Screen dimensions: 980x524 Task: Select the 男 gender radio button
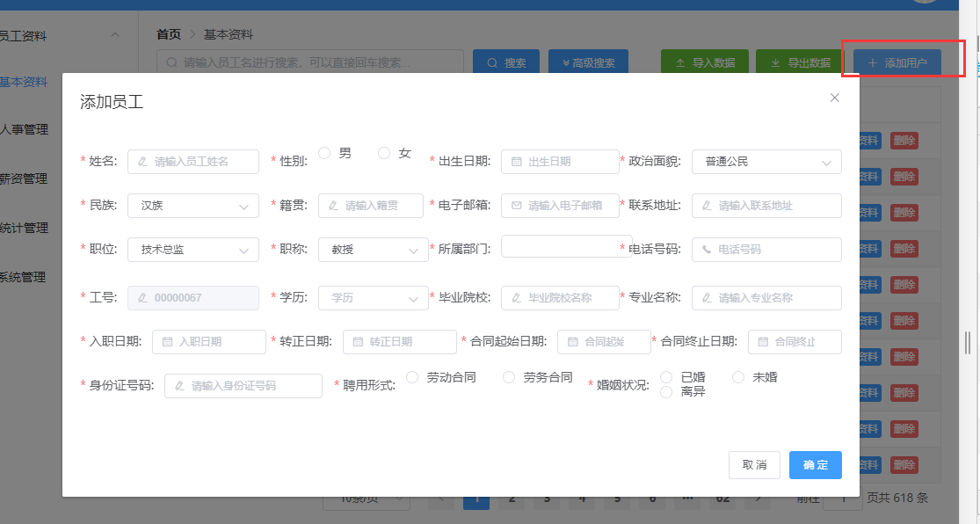click(323, 151)
